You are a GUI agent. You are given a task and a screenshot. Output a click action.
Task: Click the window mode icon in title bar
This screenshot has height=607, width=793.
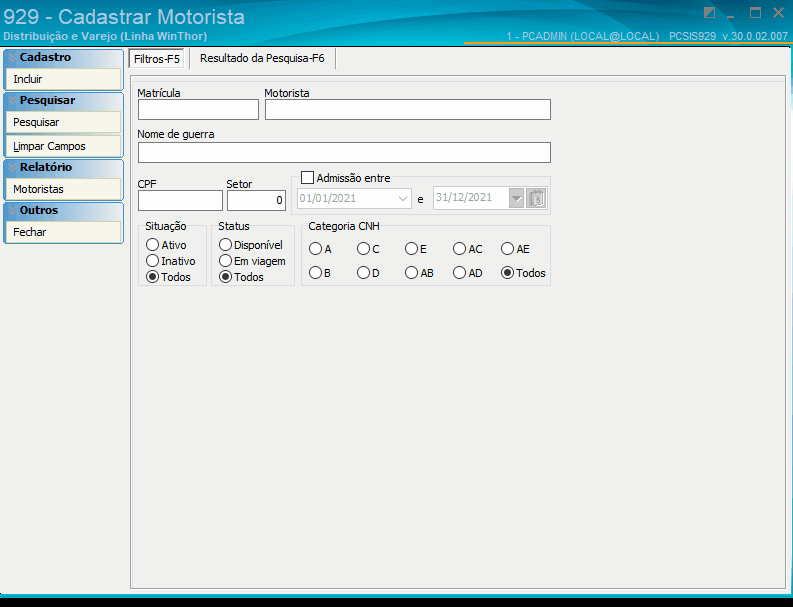coord(710,13)
